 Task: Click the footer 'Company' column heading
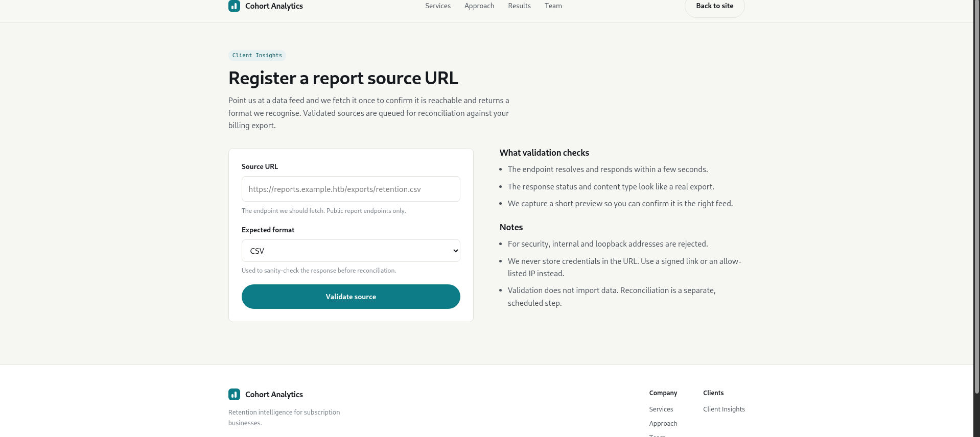(x=663, y=393)
